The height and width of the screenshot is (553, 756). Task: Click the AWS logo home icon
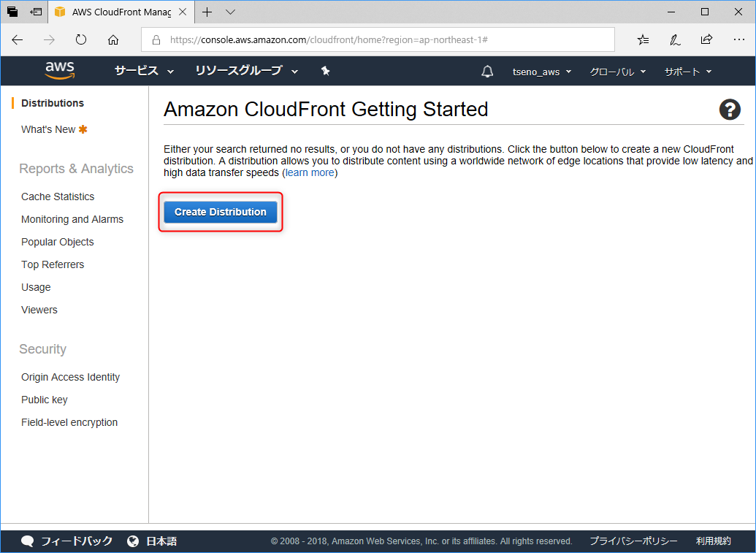pyautogui.click(x=60, y=70)
